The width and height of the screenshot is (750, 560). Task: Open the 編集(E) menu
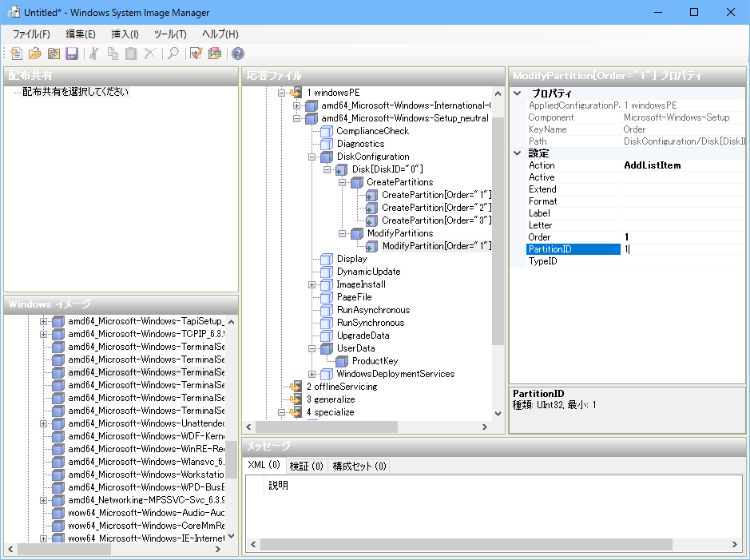[x=81, y=34]
